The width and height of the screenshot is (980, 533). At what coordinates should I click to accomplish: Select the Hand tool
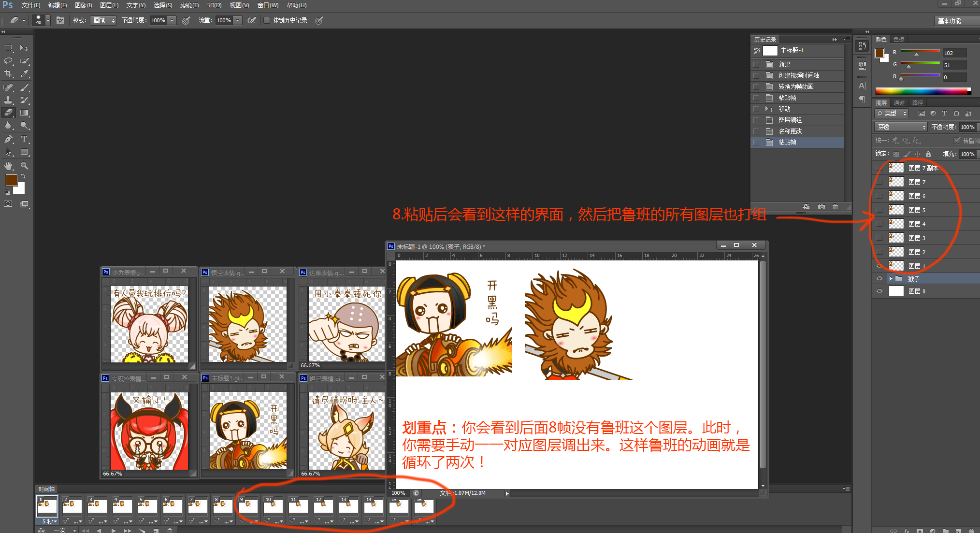point(8,166)
